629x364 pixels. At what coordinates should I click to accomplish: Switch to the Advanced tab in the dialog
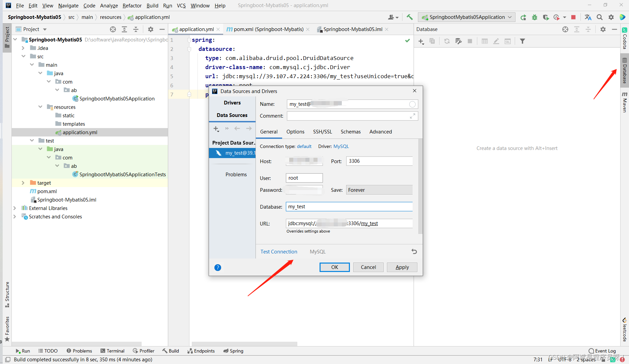tap(381, 132)
